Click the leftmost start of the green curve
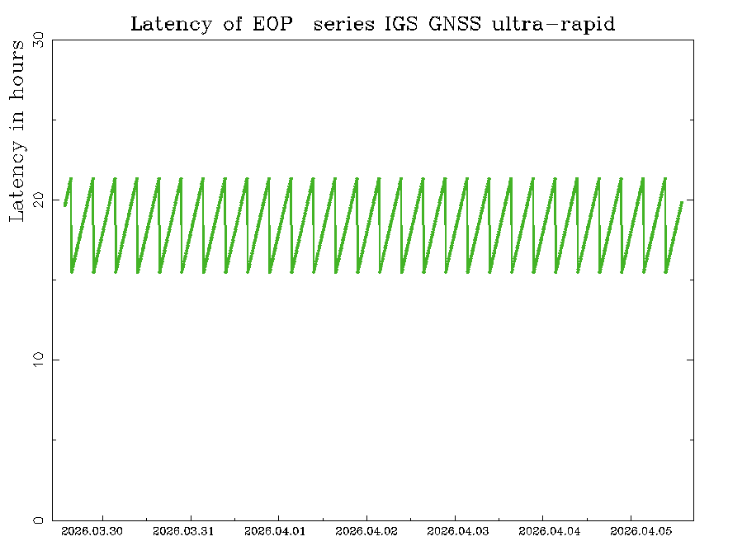The image size is (747, 560). click(x=64, y=205)
